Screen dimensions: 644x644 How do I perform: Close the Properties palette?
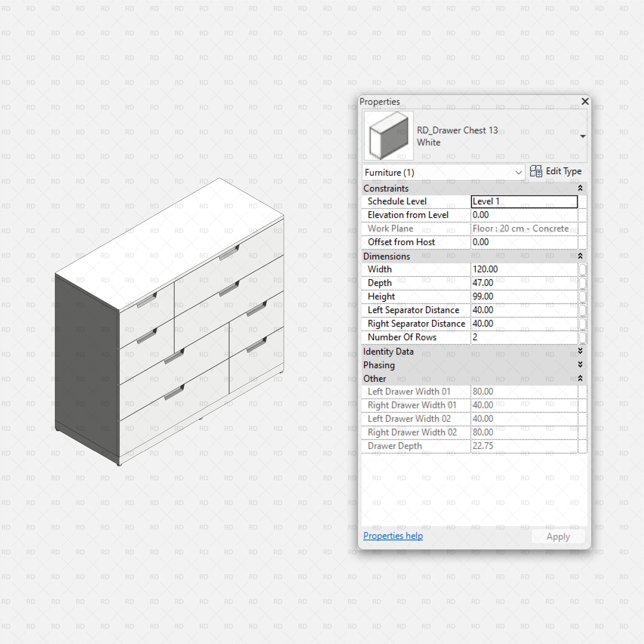[x=585, y=102]
